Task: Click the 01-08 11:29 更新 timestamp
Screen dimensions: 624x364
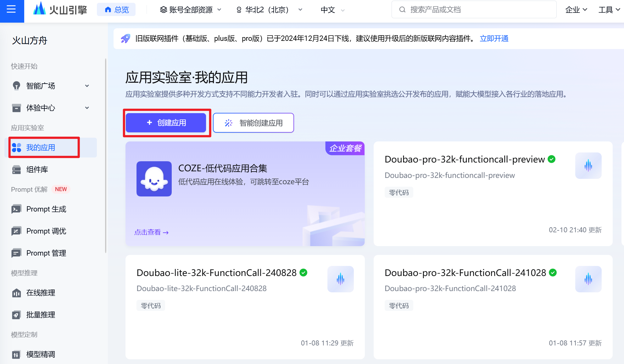Action: [327, 343]
